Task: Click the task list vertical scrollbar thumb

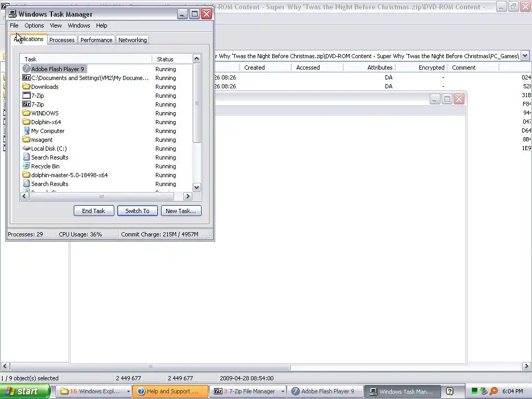Action: [x=196, y=103]
